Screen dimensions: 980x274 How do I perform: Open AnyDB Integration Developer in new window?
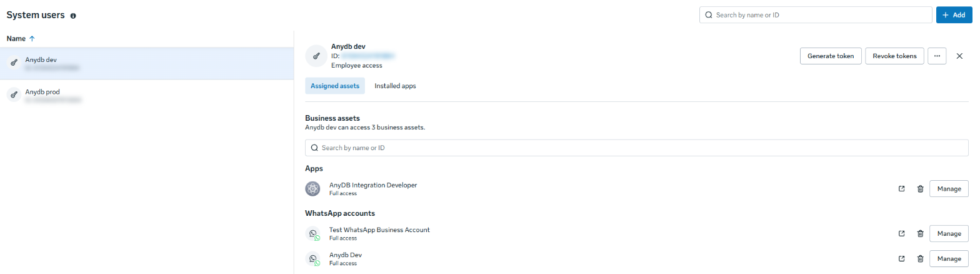(901, 188)
